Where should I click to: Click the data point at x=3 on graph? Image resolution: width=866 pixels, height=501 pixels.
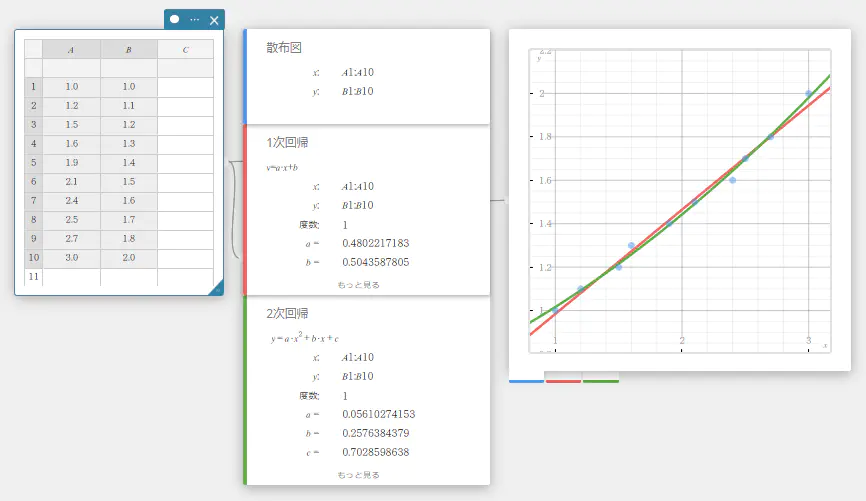coord(809,94)
